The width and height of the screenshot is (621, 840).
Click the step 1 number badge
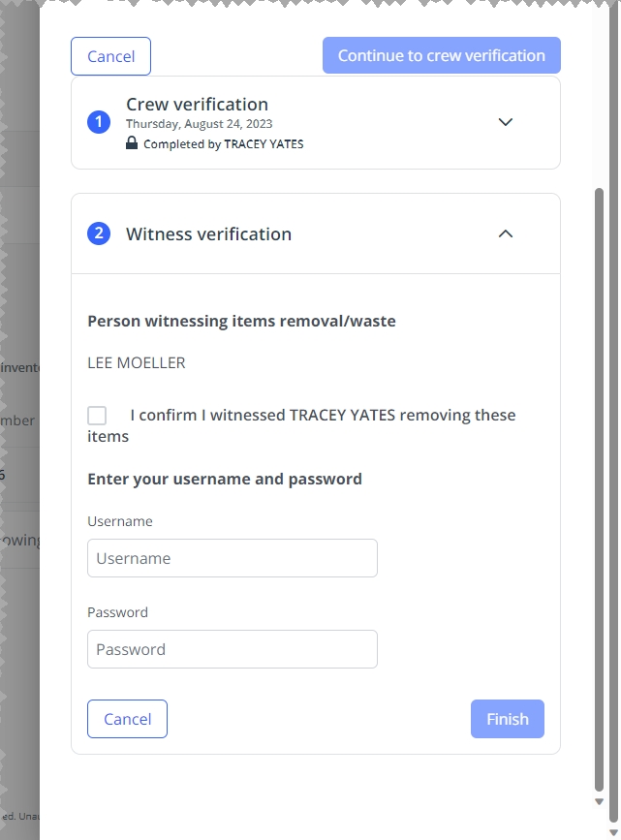(99, 123)
